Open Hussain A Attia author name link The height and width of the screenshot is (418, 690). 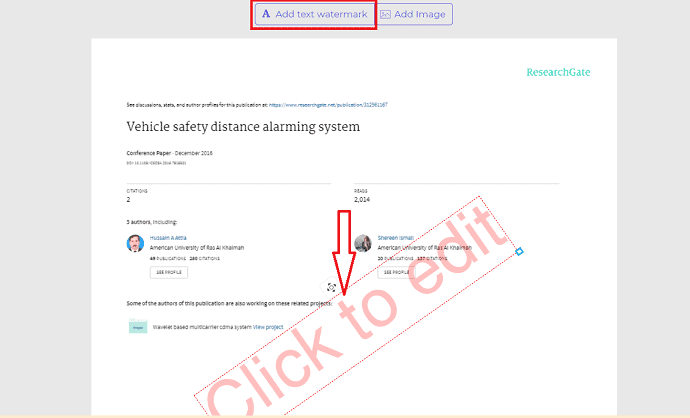pyautogui.click(x=169, y=238)
